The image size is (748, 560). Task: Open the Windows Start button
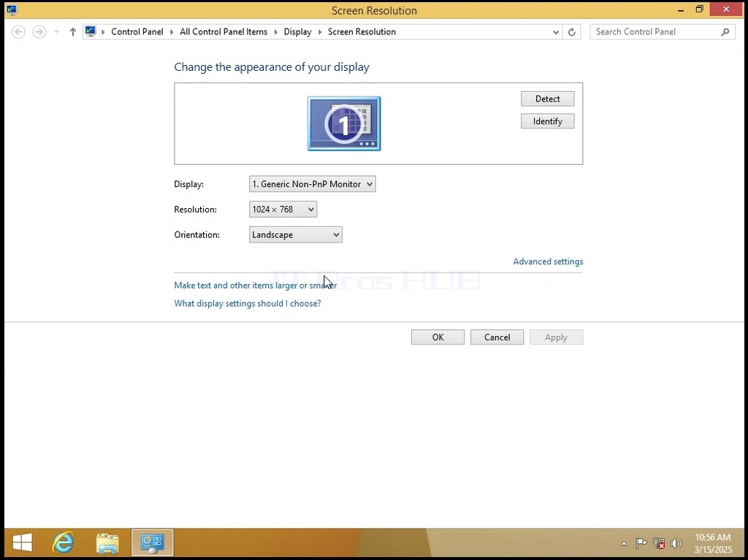coord(23,542)
